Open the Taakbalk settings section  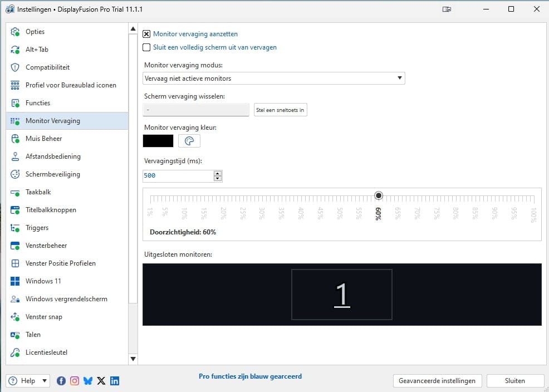[67, 192]
